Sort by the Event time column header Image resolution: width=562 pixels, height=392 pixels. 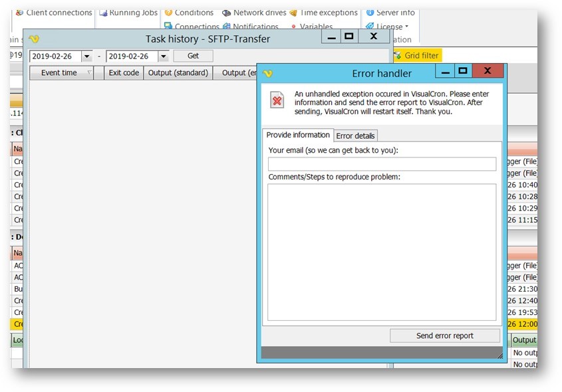(x=60, y=73)
